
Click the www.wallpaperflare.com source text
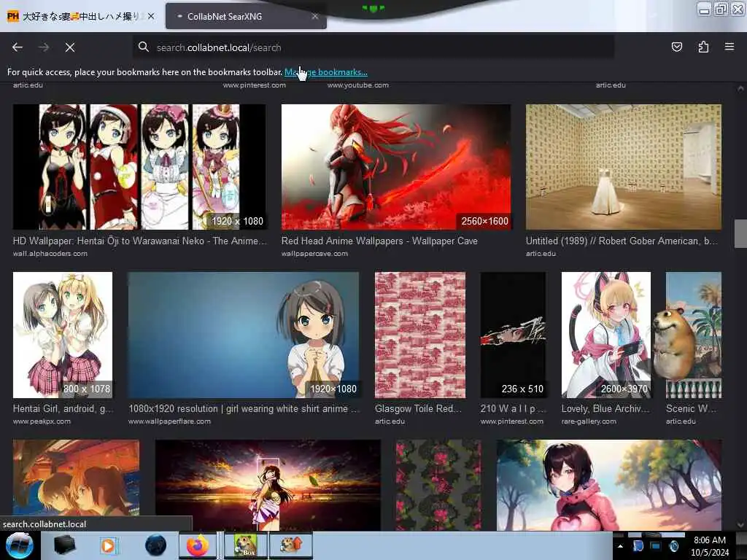(x=169, y=421)
